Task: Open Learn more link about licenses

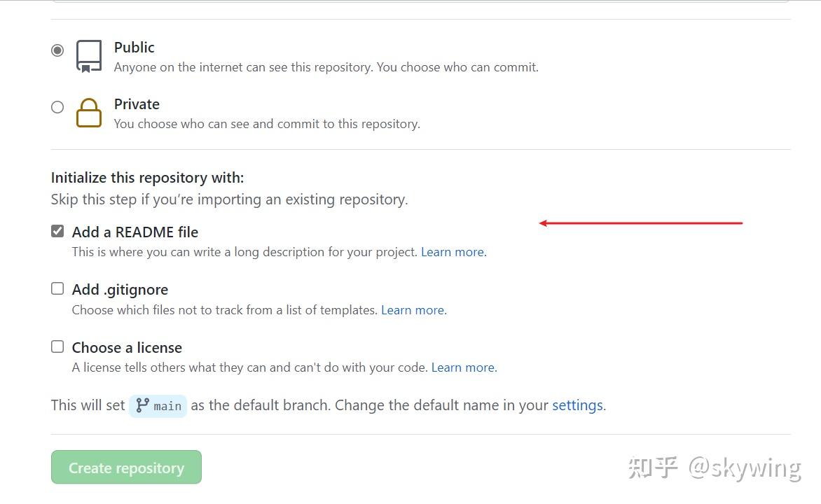Action: pyautogui.click(x=463, y=367)
